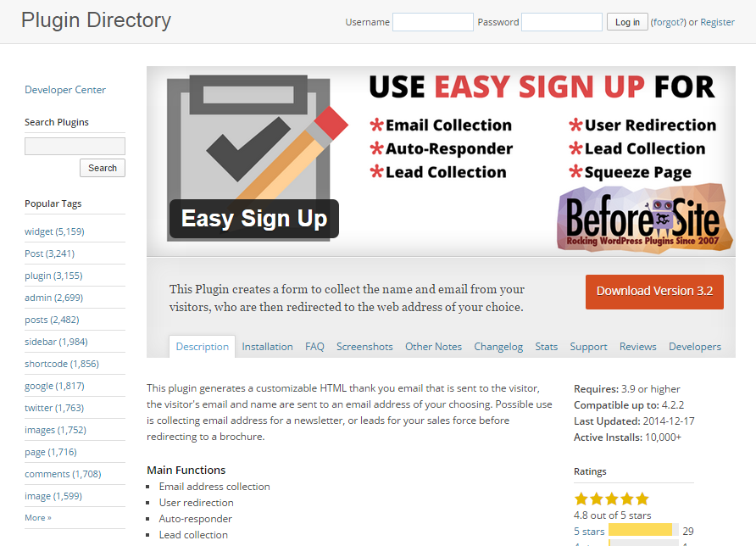View the Reviews tab
This screenshot has height=546, width=756.
coord(637,347)
